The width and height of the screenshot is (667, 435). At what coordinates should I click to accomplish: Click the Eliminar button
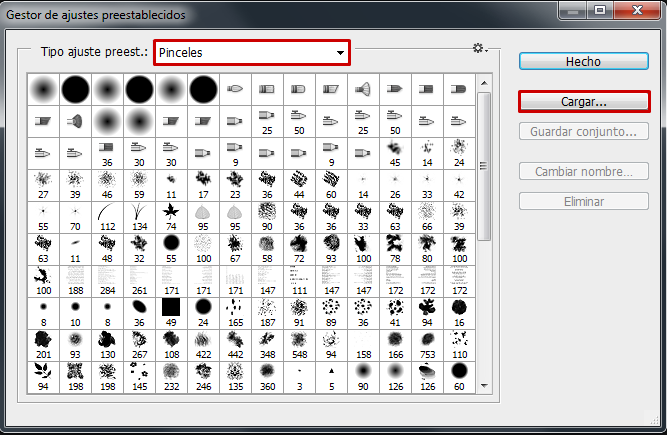583,201
